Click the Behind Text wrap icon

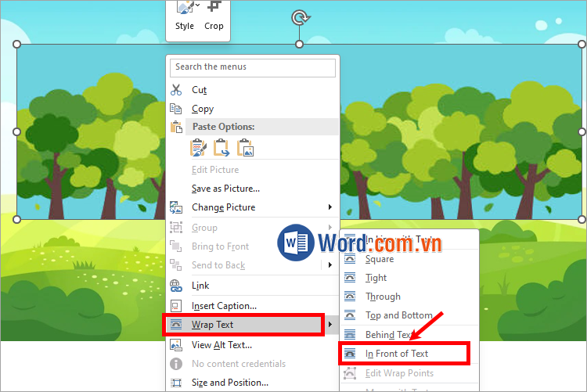click(x=350, y=334)
